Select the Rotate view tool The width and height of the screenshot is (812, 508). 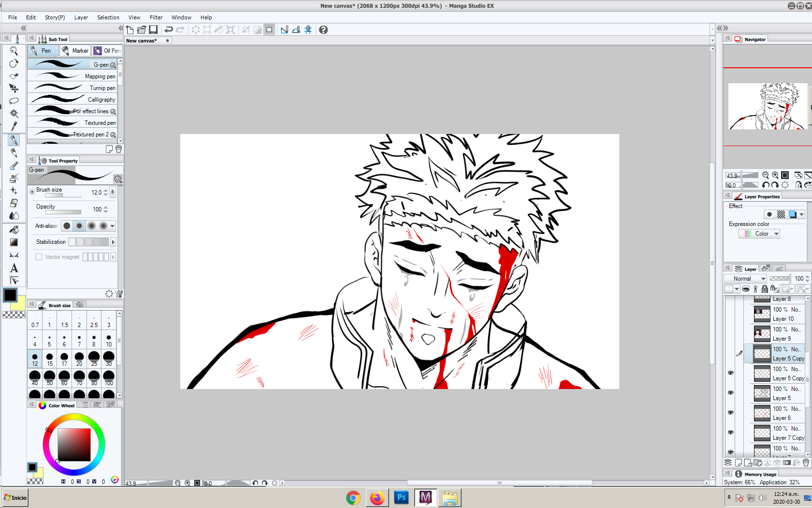[14, 63]
